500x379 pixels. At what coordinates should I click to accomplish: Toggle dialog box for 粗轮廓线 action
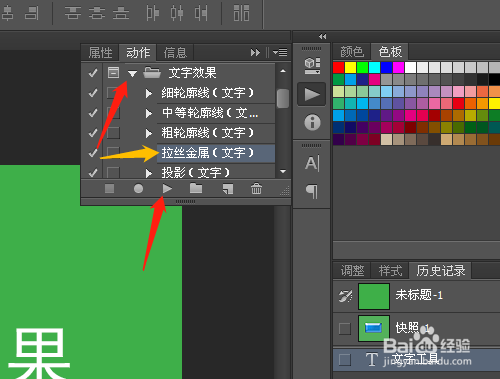click(x=113, y=133)
